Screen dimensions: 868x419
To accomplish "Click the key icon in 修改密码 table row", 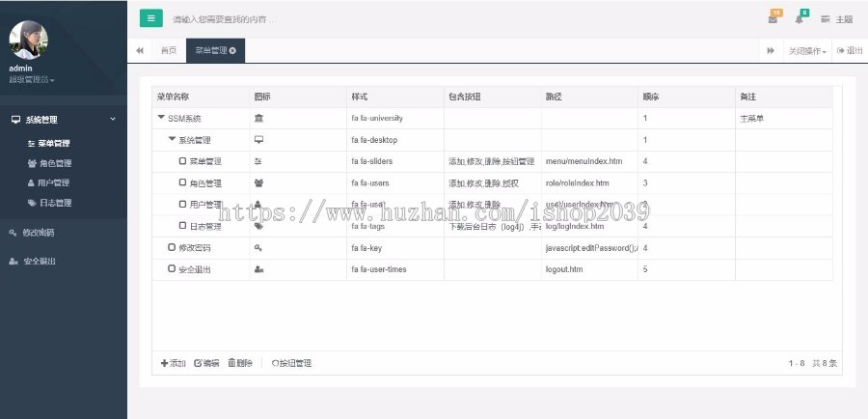I will coord(258,247).
